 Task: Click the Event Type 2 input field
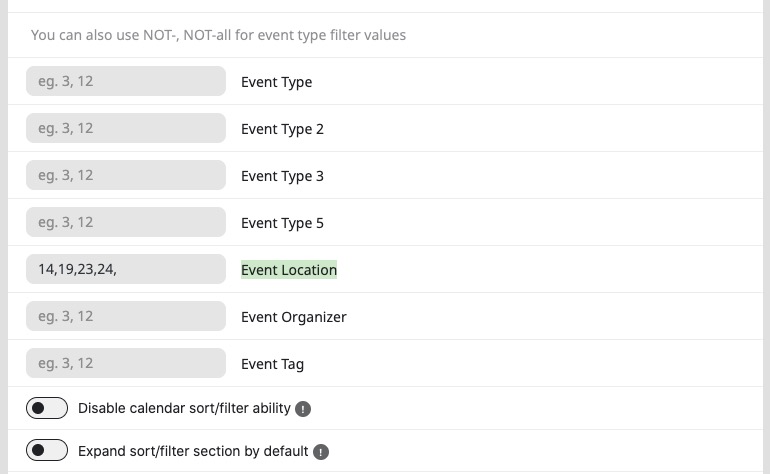tap(126, 128)
